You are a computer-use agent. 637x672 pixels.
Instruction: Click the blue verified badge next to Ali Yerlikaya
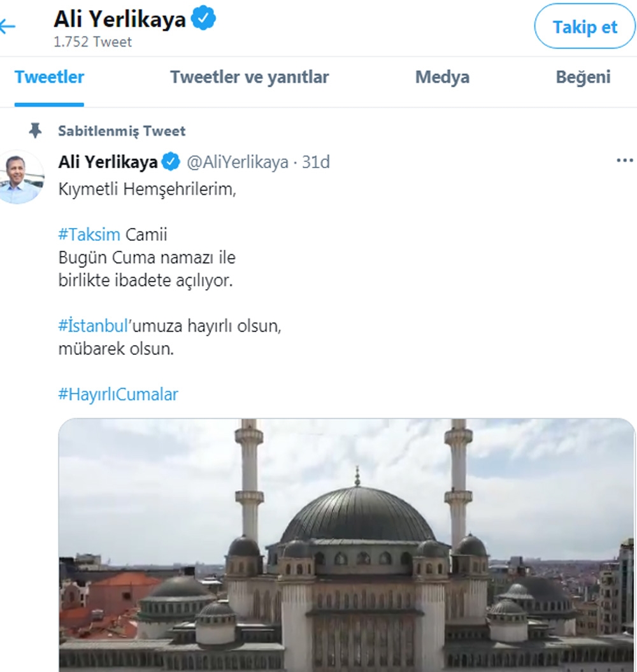point(169,162)
